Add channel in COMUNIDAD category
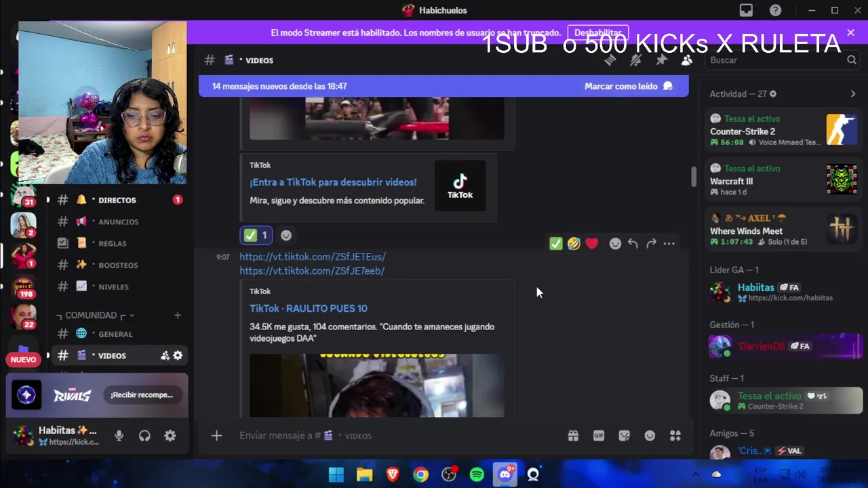The width and height of the screenshot is (868, 488). (178, 315)
